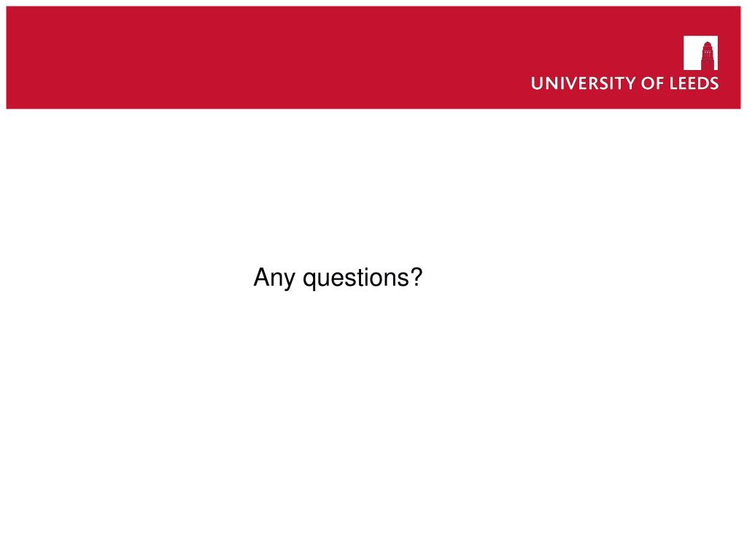Click the red tower silhouette inside the logo
Viewport: 747px width, 560px height.
[708, 55]
